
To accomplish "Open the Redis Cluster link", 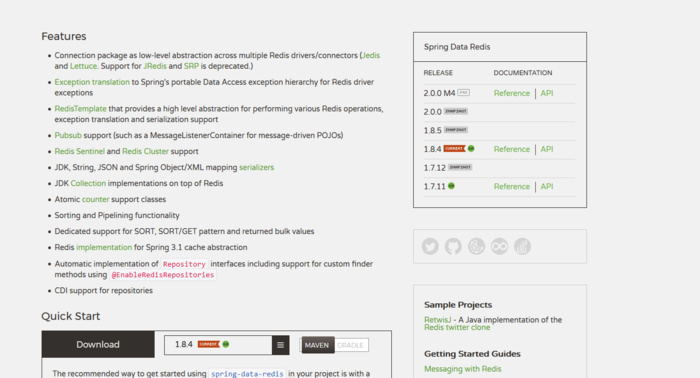I will (146, 151).
